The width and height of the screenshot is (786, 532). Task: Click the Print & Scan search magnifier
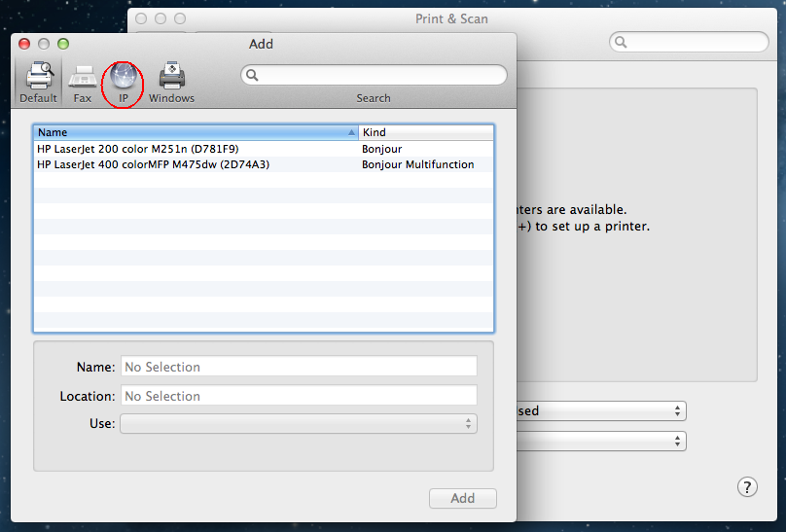coord(621,43)
